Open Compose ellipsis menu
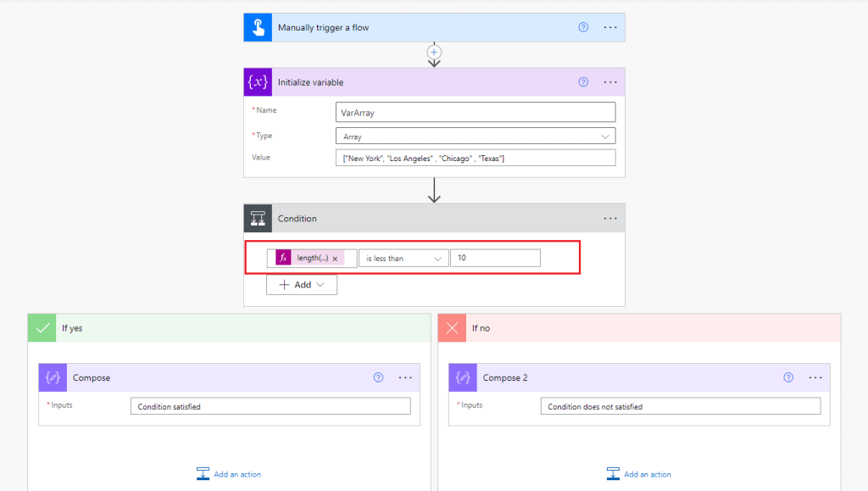The width and height of the screenshot is (868, 491). point(405,377)
